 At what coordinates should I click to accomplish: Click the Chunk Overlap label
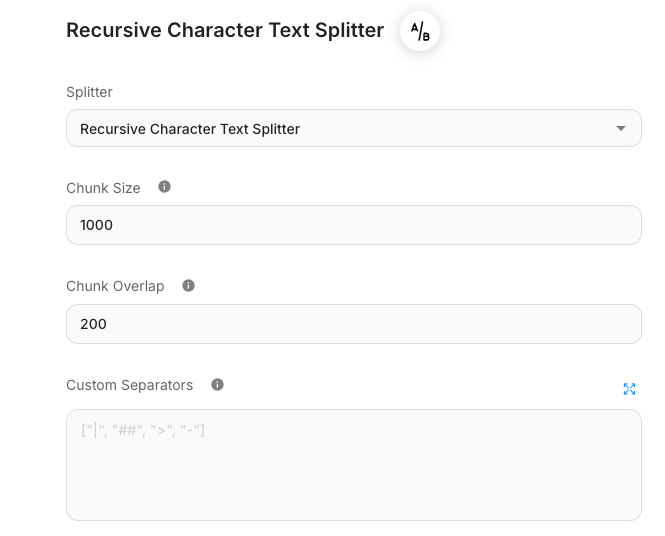coord(115,287)
